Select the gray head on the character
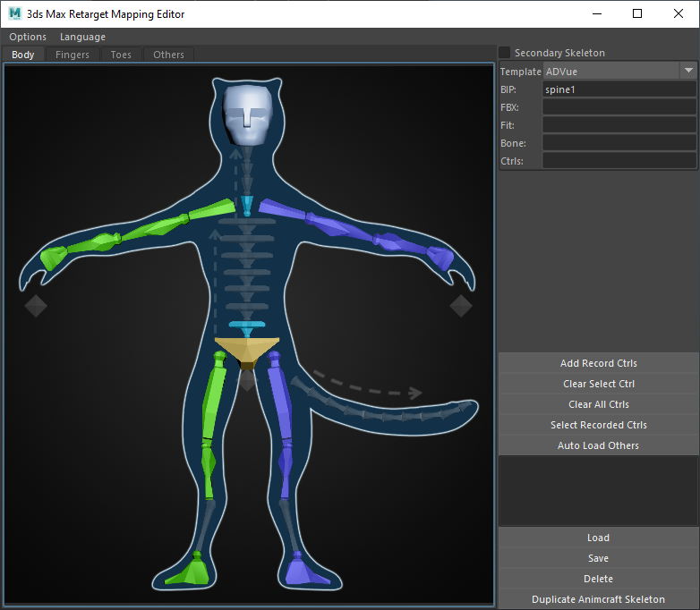This screenshot has height=610, width=700. tap(248, 114)
